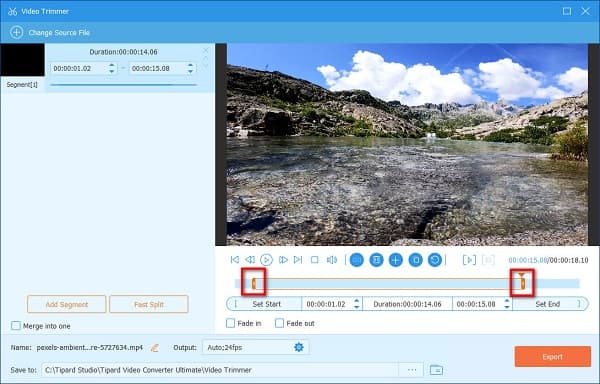
Task: Click the play segment bracket icon
Action: [x=469, y=260]
